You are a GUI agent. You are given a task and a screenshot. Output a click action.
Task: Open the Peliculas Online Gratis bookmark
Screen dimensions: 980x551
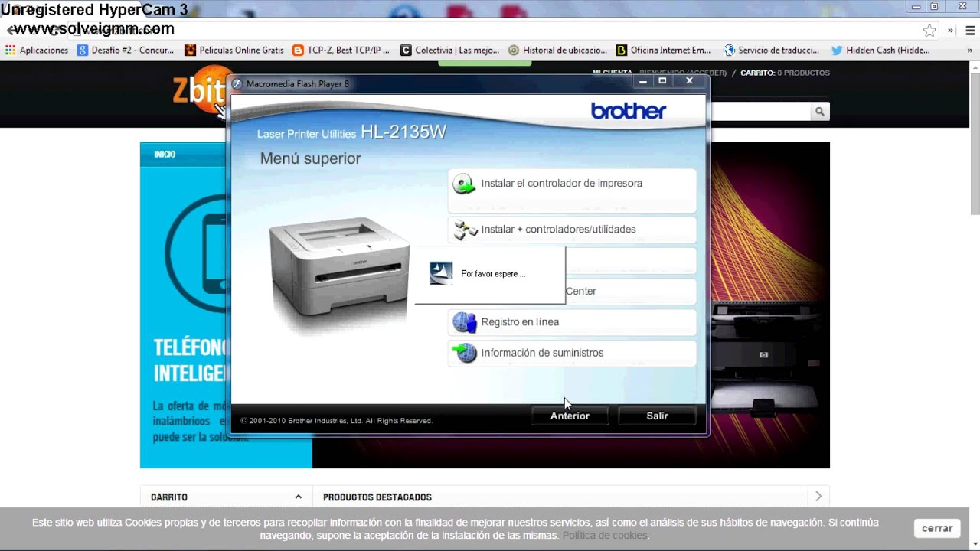tap(234, 51)
